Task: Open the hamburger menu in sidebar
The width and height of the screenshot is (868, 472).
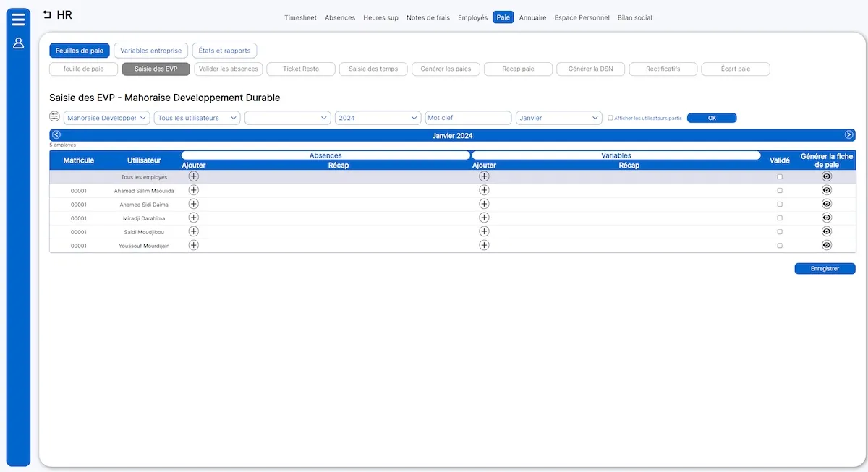Action: [x=18, y=20]
